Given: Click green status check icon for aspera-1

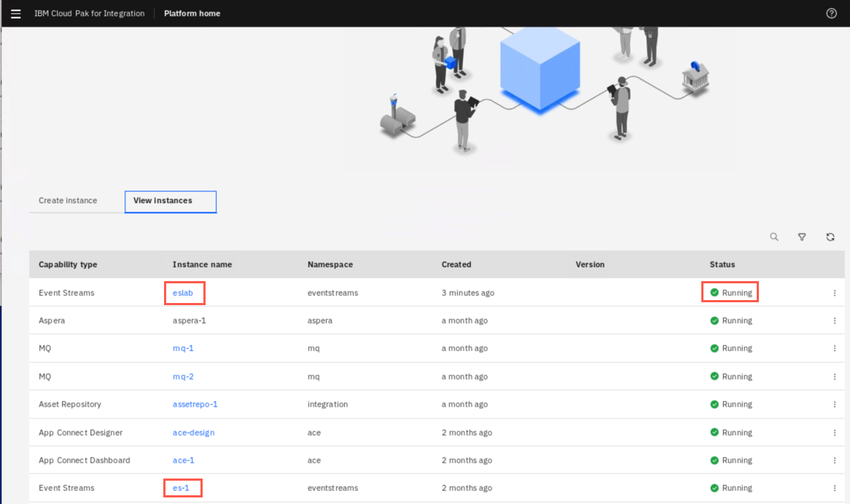Looking at the screenshot, I should pyautogui.click(x=714, y=320).
